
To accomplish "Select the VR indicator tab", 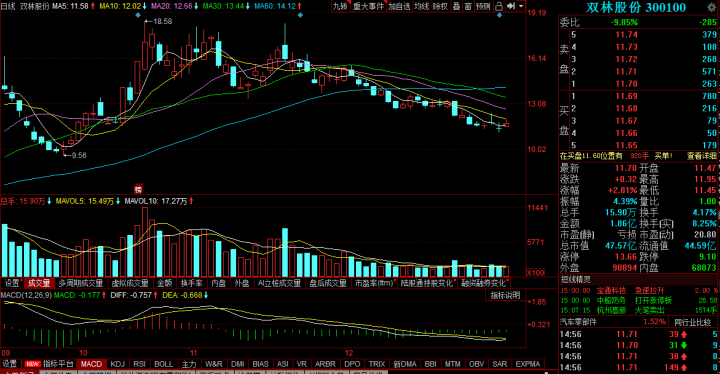I will click(301, 364).
